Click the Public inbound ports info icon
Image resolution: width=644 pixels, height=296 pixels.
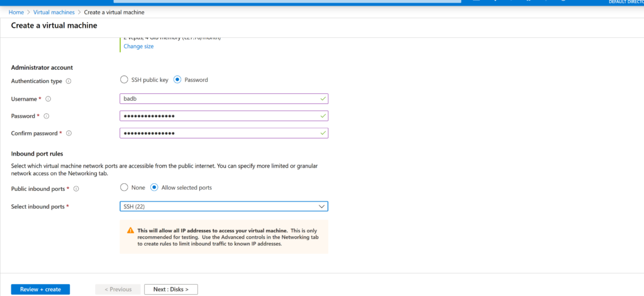point(76,189)
